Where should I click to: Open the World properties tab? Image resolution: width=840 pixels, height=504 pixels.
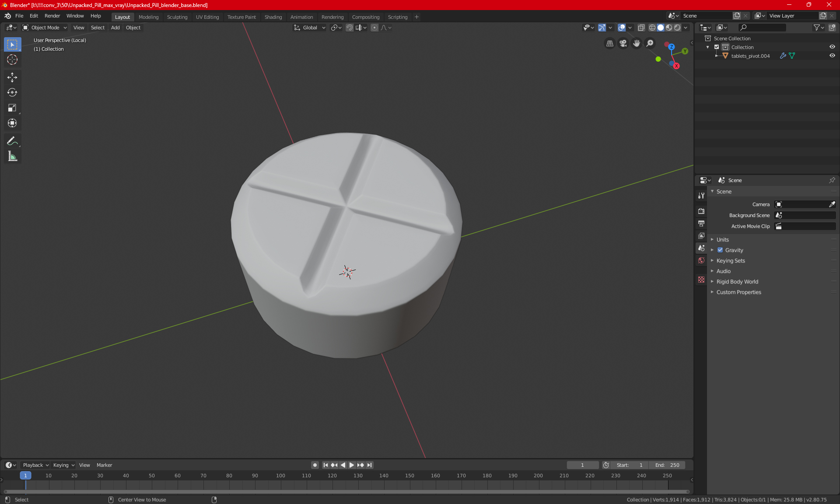pos(701,260)
